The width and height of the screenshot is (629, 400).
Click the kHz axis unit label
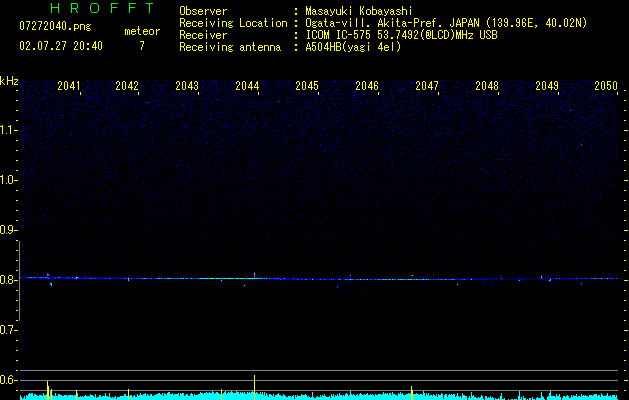(x=9, y=81)
